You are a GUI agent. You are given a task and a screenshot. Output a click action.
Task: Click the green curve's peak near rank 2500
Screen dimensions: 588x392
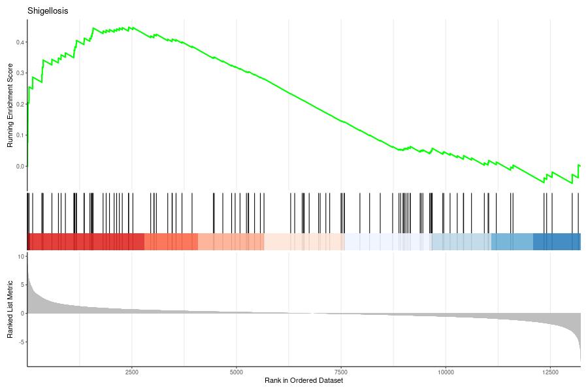click(129, 27)
